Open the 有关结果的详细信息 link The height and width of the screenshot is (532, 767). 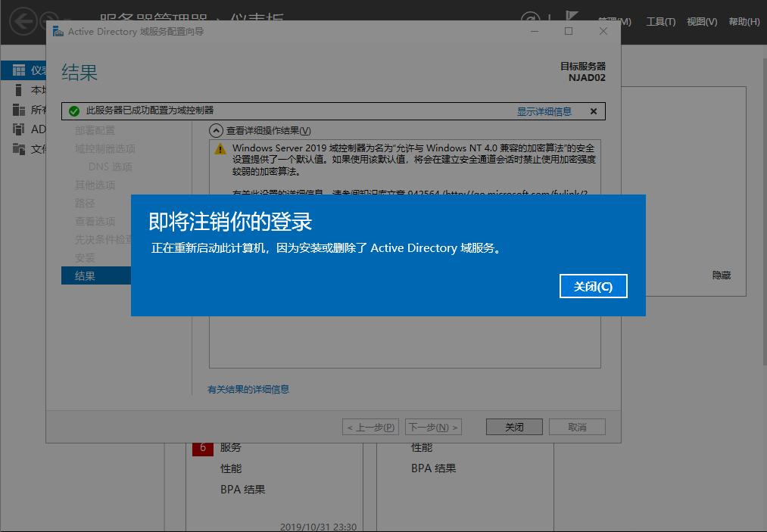pyautogui.click(x=249, y=389)
